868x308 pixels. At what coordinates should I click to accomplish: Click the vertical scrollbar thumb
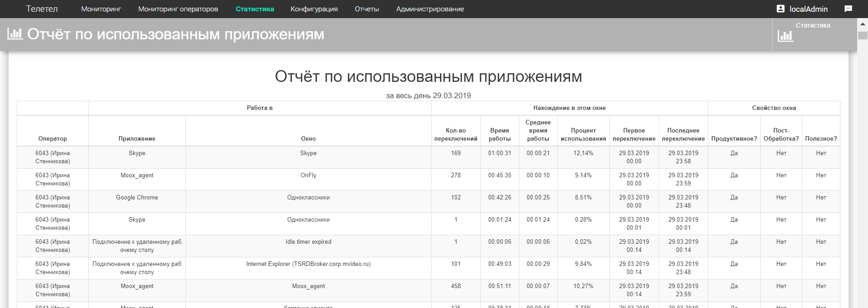(863, 35)
